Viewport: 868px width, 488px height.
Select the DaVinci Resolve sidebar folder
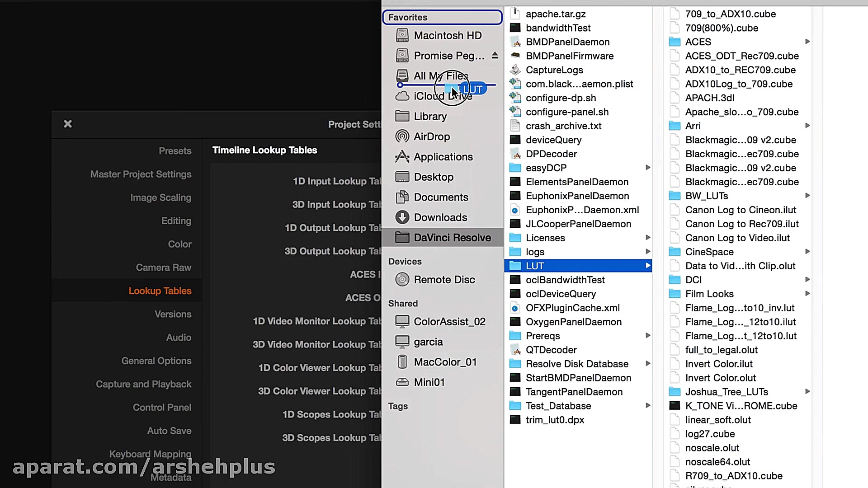coord(452,238)
